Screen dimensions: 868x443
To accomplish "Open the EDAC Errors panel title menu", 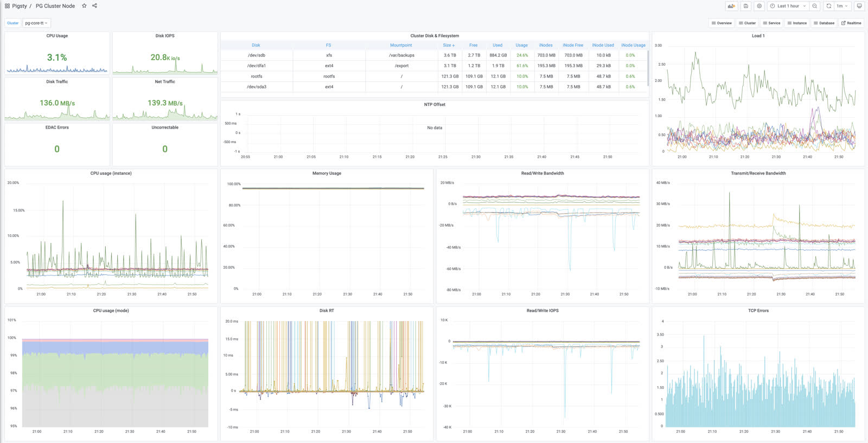I will pyautogui.click(x=57, y=127).
